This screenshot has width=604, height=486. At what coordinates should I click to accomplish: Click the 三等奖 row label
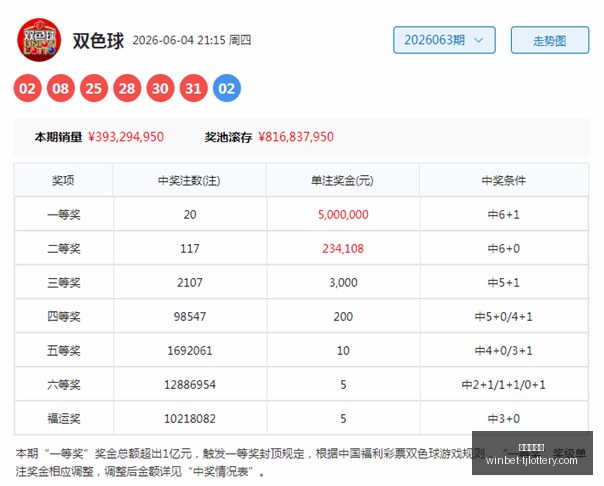coord(64,283)
